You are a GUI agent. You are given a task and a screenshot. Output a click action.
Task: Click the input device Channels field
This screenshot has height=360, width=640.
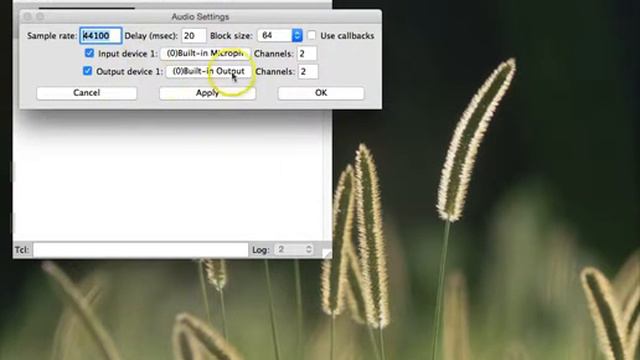pyautogui.click(x=307, y=53)
